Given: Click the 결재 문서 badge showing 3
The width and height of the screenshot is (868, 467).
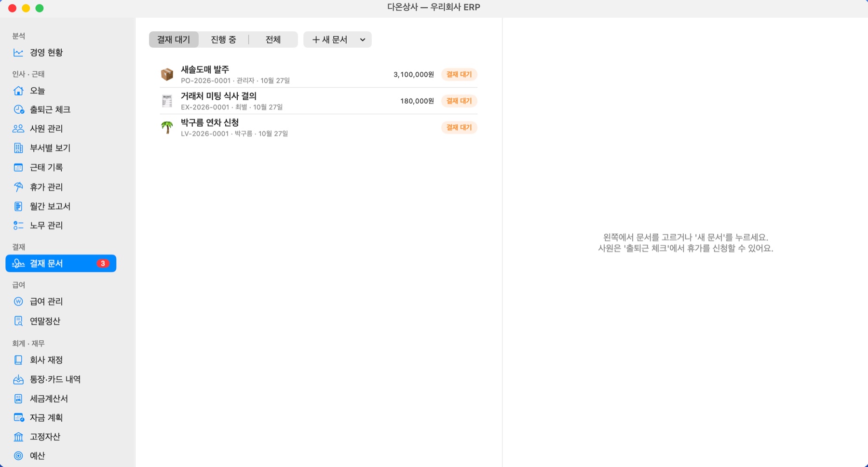Looking at the screenshot, I should [x=103, y=263].
